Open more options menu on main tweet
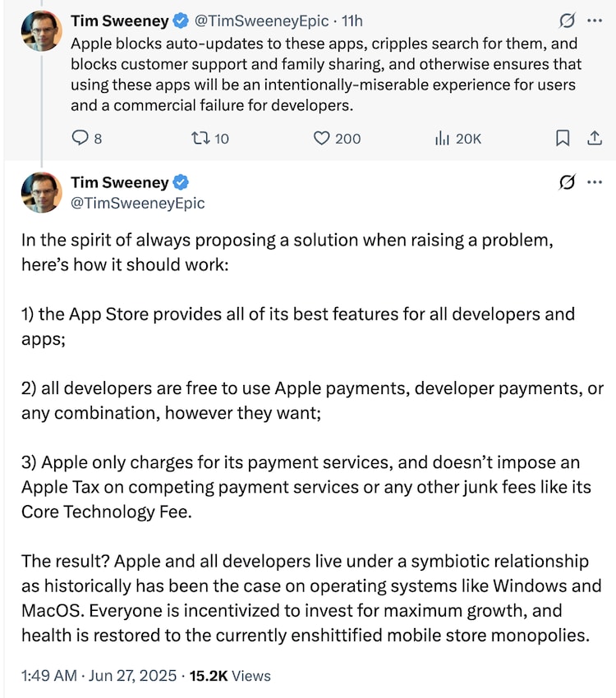This screenshot has width=616, height=698. tap(595, 182)
